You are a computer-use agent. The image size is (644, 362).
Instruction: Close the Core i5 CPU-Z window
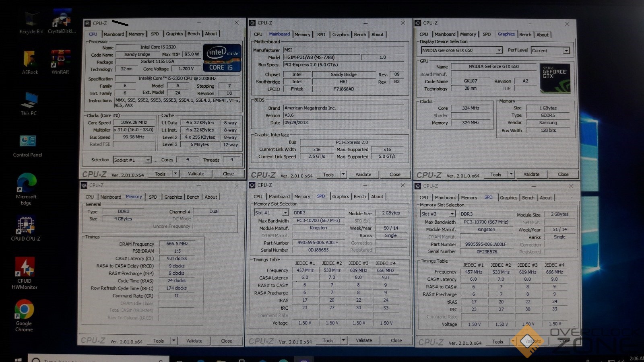237,23
